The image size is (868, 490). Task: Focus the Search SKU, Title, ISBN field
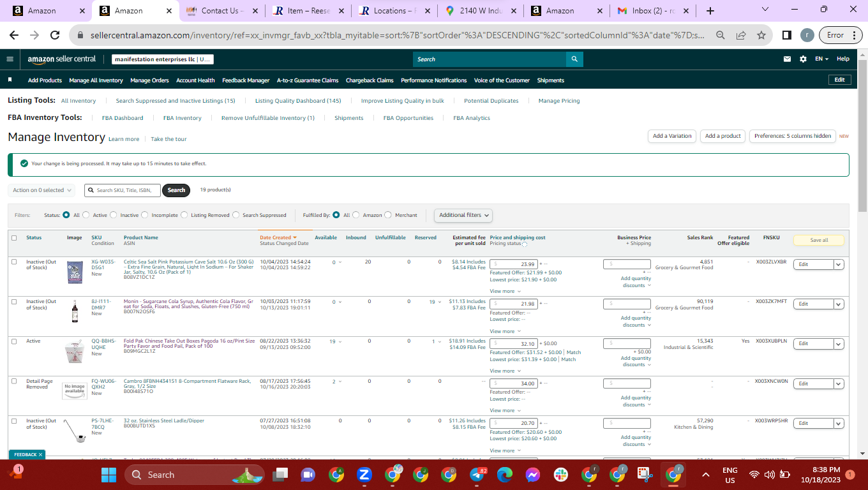point(123,190)
